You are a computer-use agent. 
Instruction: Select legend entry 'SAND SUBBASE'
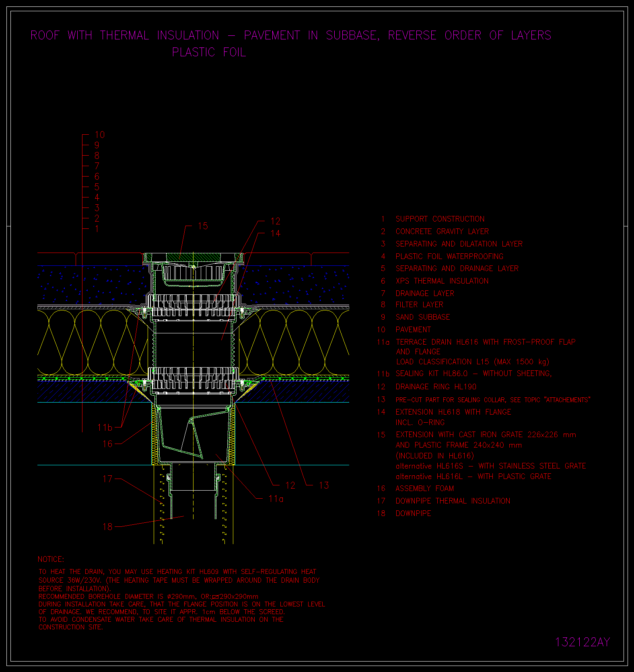pyautogui.click(x=423, y=317)
